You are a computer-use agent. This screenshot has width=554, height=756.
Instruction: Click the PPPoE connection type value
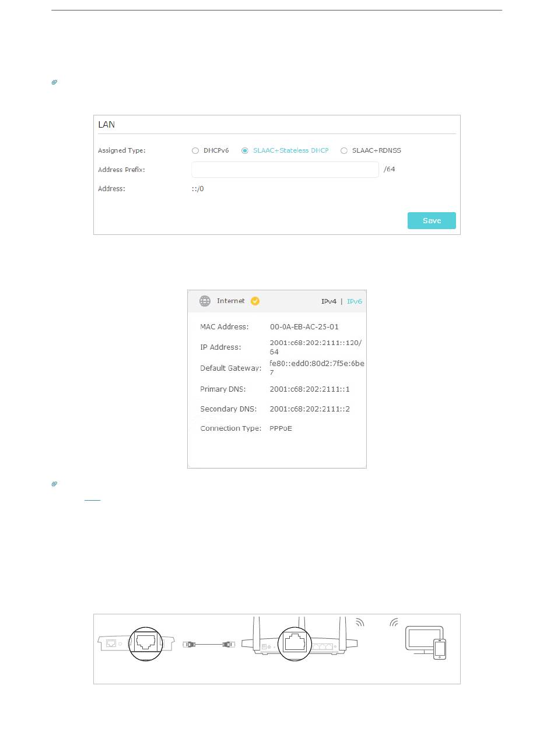pos(280,428)
